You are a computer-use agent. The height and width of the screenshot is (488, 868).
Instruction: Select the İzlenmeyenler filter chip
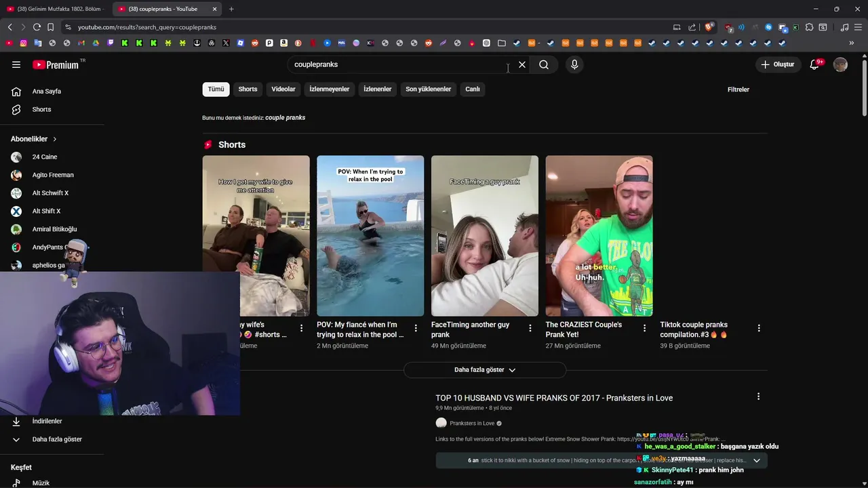pos(330,89)
